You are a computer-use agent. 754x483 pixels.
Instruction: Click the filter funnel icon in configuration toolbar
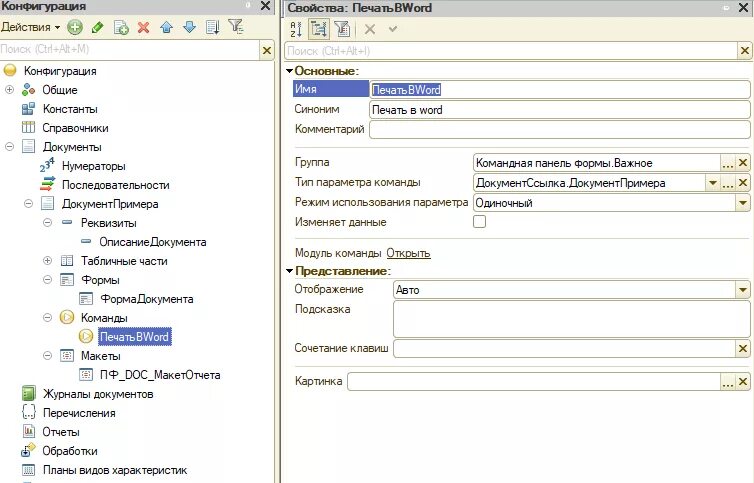(x=236, y=26)
